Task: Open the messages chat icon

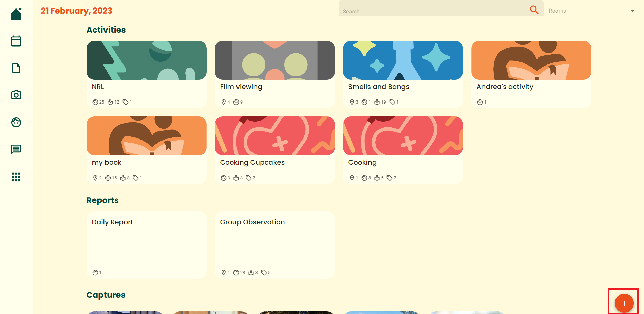Action: pos(16,149)
